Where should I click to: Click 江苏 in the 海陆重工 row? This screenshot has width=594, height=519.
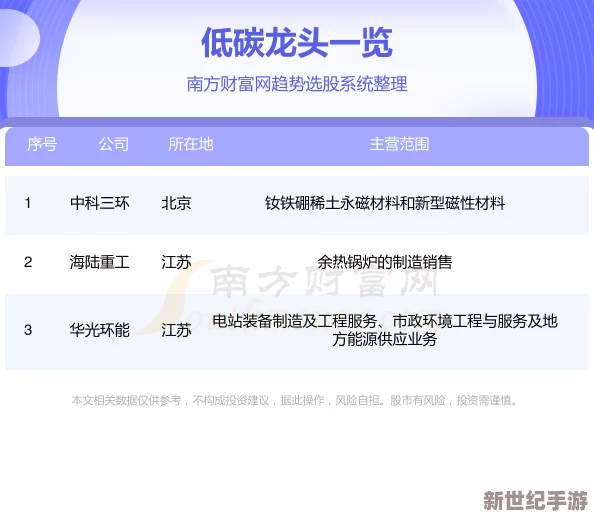click(x=176, y=262)
